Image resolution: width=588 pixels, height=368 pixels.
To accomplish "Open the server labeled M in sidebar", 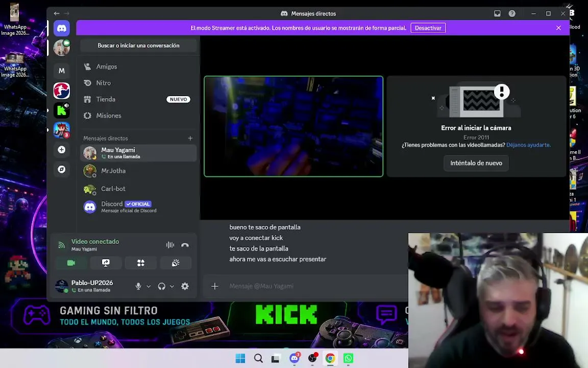I will (61, 71).
